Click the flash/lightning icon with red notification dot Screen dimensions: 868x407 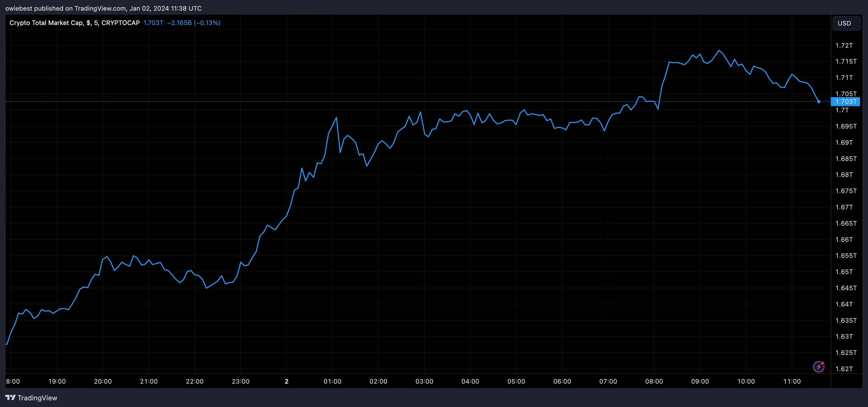coord(819,367)
